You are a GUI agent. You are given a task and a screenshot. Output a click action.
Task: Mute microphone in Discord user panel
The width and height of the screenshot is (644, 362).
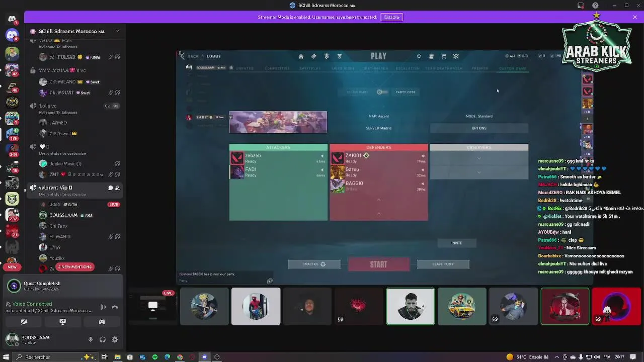point(91,340)
